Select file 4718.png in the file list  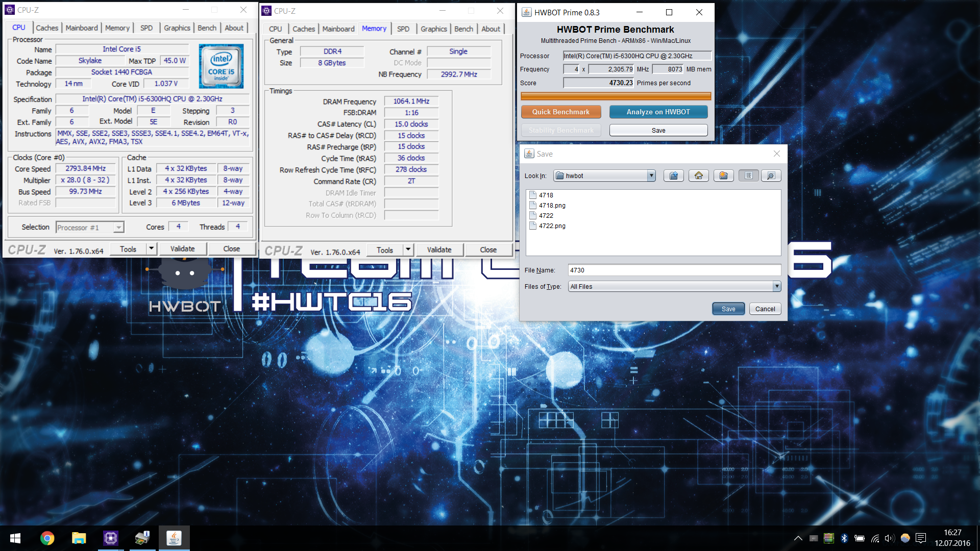548,205
